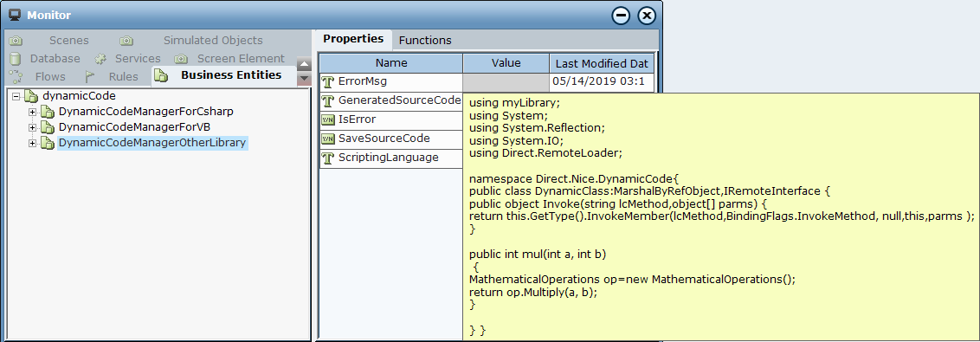
Task: Collapse the dynamicCode tree node
Action: (16, 96)
